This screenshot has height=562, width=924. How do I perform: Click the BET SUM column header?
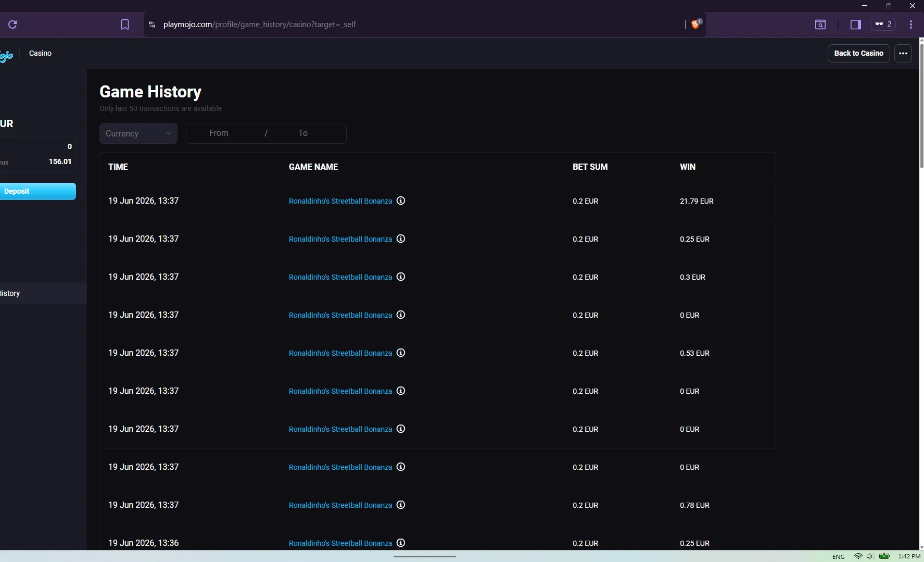coord(590,167)
